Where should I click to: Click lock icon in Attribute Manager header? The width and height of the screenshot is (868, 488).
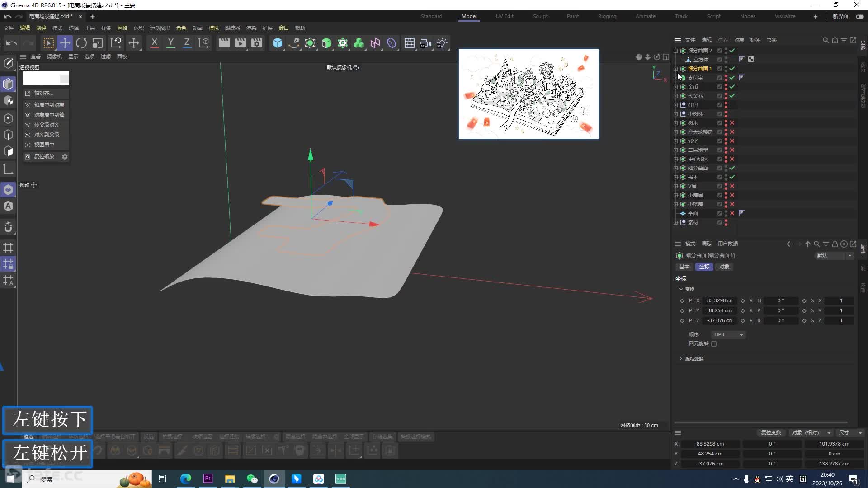[x=835, y=244]
